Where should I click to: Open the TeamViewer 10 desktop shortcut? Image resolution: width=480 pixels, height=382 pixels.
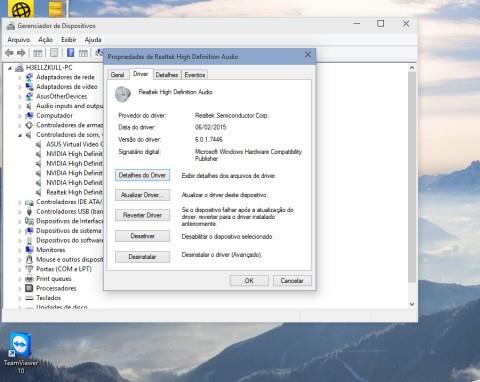click(21, 353)
